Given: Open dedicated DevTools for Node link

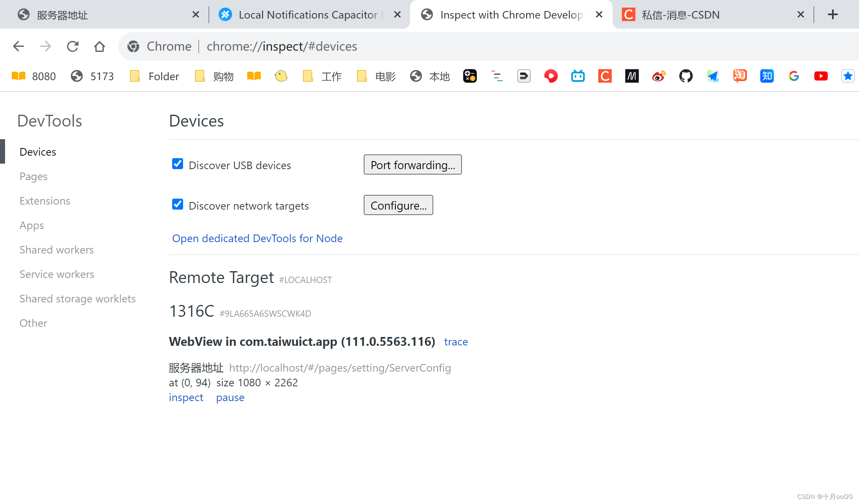Looking at the screenshot, I should [x=257, y=238].
